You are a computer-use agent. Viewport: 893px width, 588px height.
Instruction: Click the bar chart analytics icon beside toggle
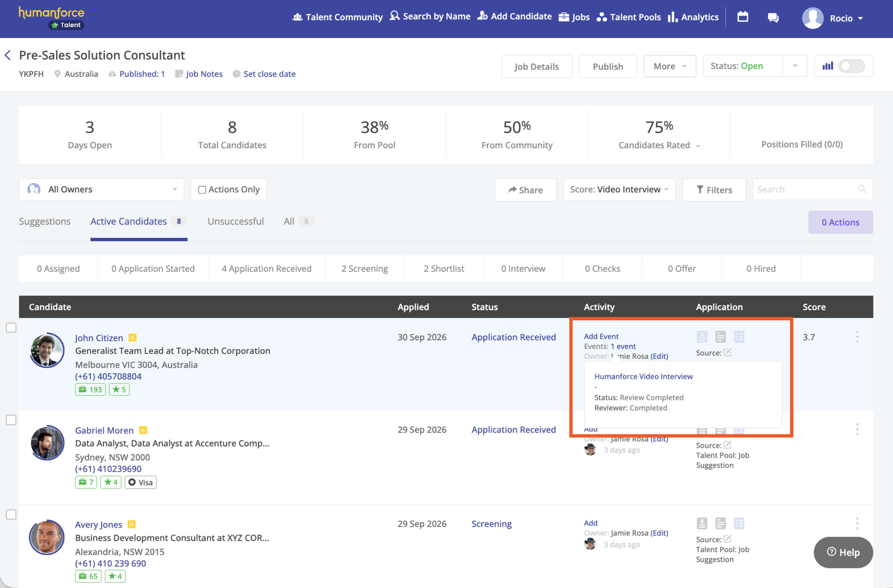click(827, 66)
